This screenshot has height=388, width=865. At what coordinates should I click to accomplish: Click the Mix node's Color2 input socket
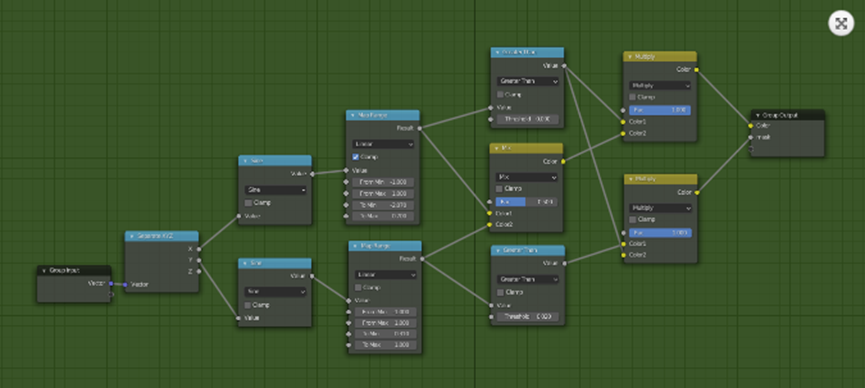(489, 225)
